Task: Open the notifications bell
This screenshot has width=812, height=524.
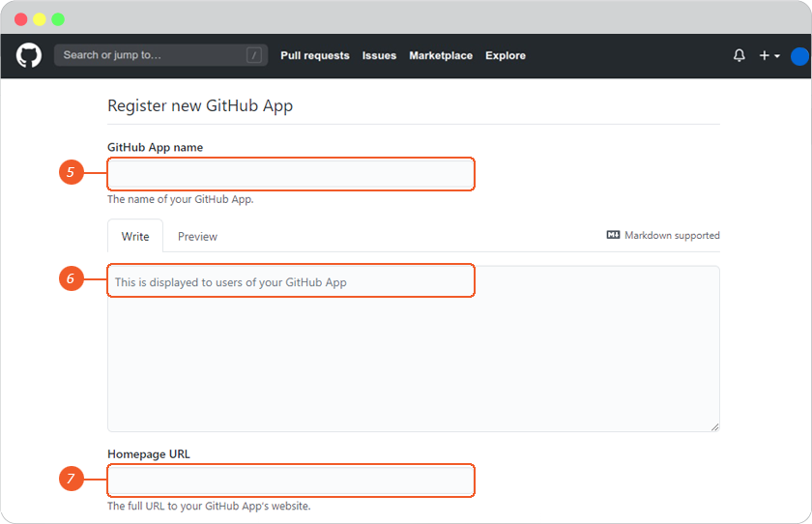Action: pos(739,55)
